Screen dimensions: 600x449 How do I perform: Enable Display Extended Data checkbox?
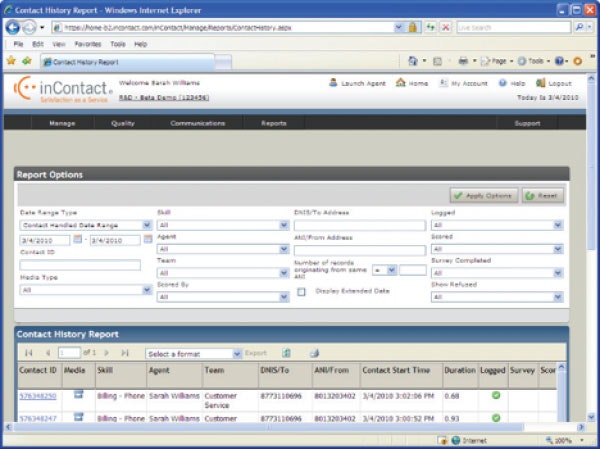coord(301,292)
